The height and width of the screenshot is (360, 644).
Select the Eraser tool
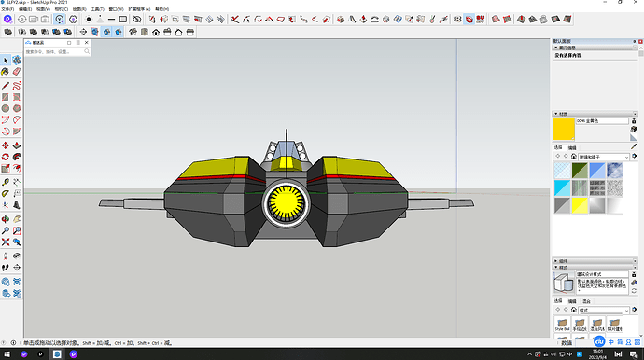[17, 72]
